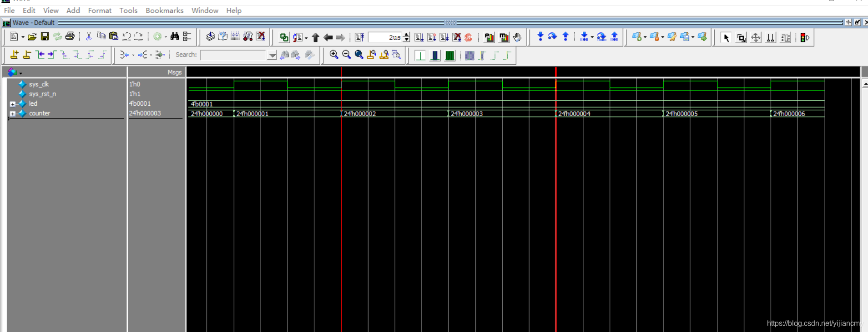
Task: Open the Delete bookmark flag dropdown arrow
Action: click(x=663, y=37)
